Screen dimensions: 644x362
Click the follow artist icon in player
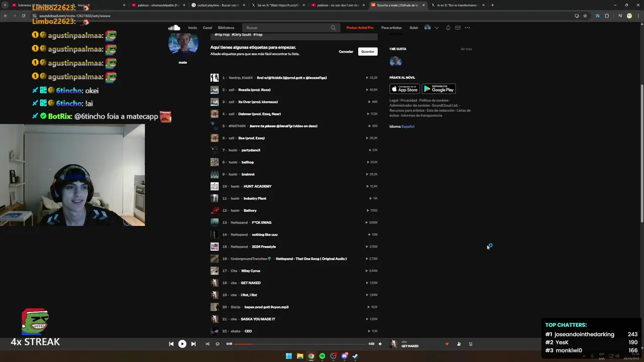coord(459,344)
